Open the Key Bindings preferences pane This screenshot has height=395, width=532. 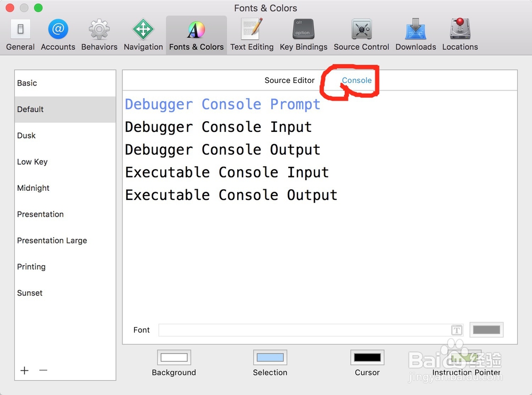(x=303, y=35)
